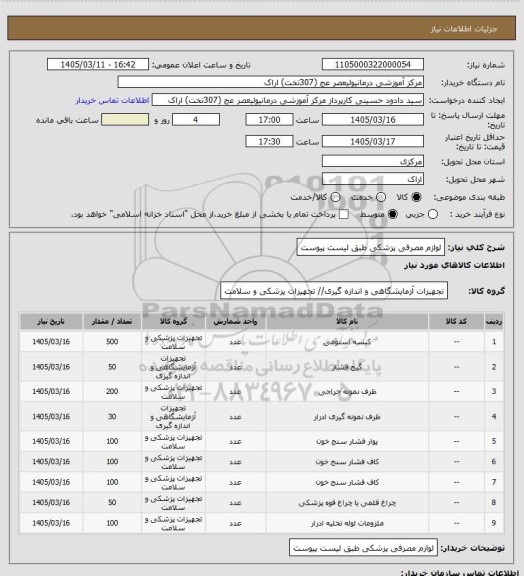
Task: Click the date 1405/03/16 in row 9
Action: [x=51, y=523]
